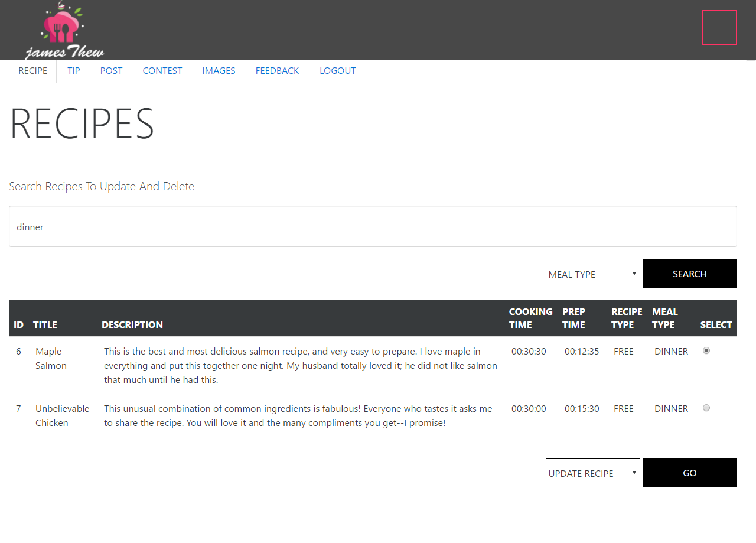Click the Logout tab
Image resolution: width=756 pixels, height=543 pixels.
click(337, 71)
